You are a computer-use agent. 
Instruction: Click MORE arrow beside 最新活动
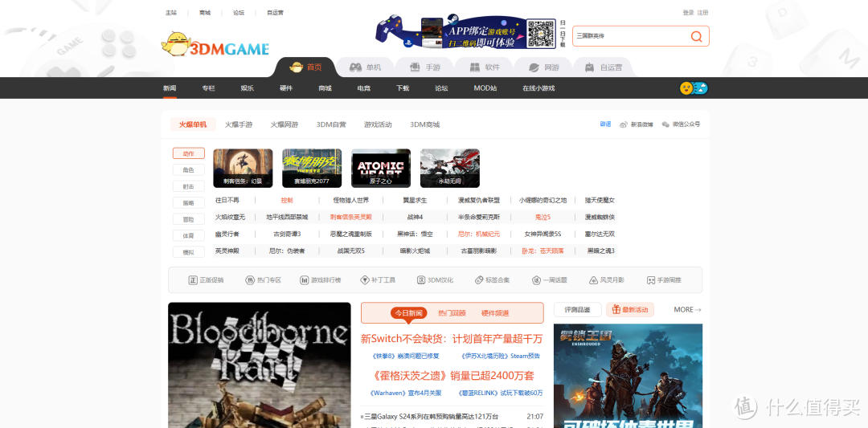687,310
